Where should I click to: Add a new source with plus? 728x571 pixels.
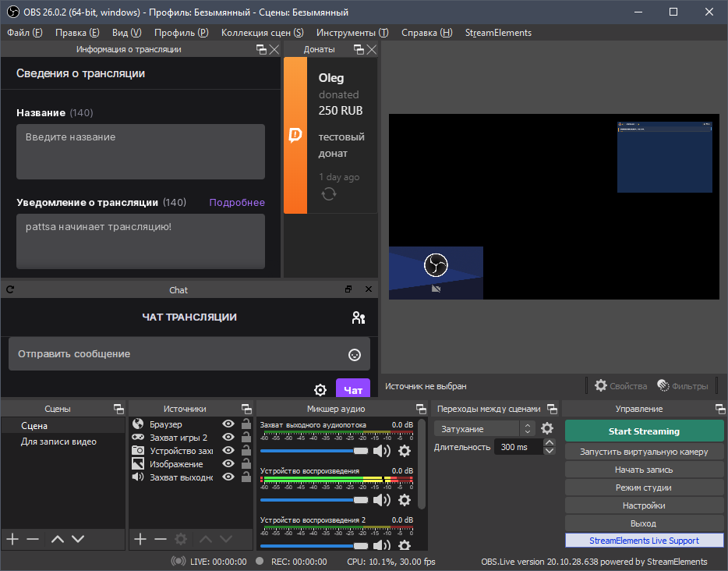click(140, 539)
